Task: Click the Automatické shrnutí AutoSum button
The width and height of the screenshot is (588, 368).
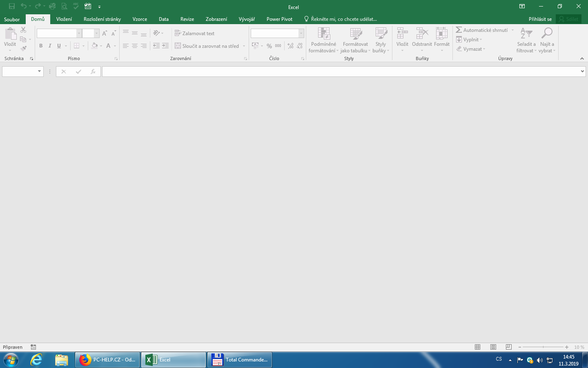Action: tap(482, 30)
